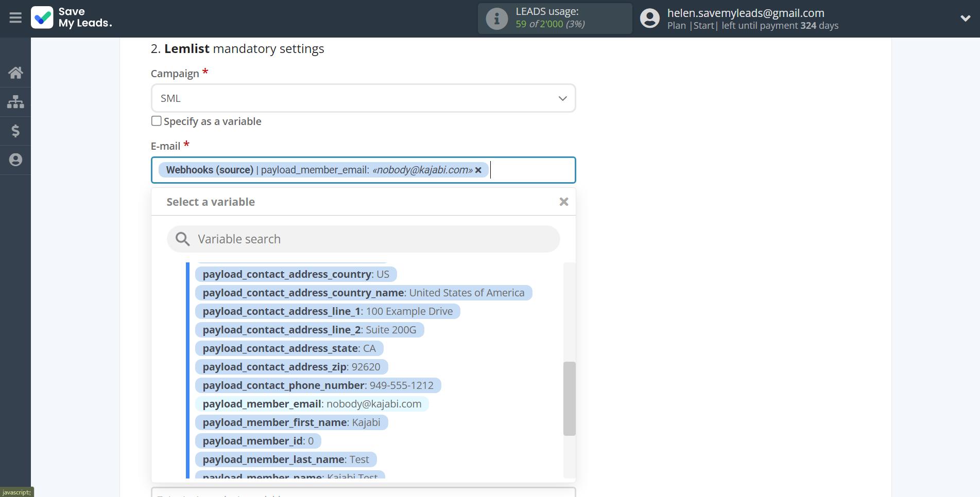
Task: Select payload_contact_address_country_name variable
Action: [364, 293]
